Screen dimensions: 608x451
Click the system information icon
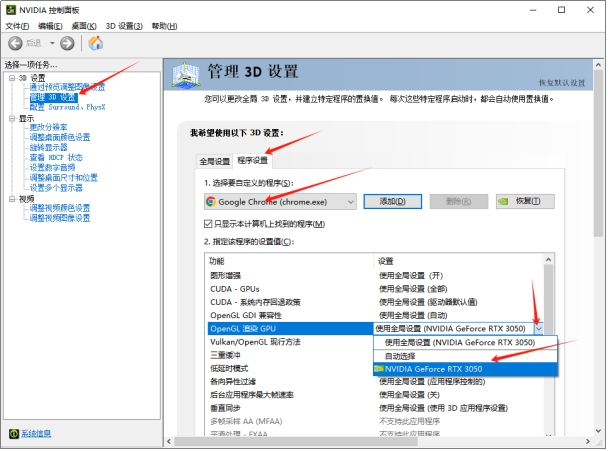click(14, 434)
